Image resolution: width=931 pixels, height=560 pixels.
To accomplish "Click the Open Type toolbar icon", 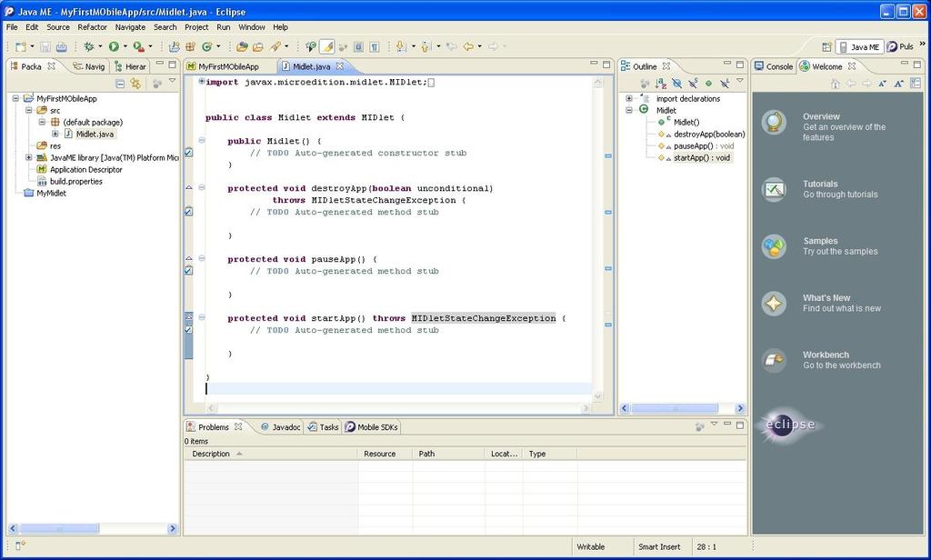I will pyautogui.click(x=242, y=46).
